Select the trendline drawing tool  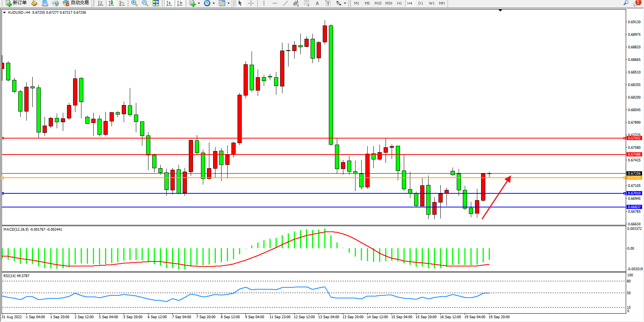click(x=285, y=3)
